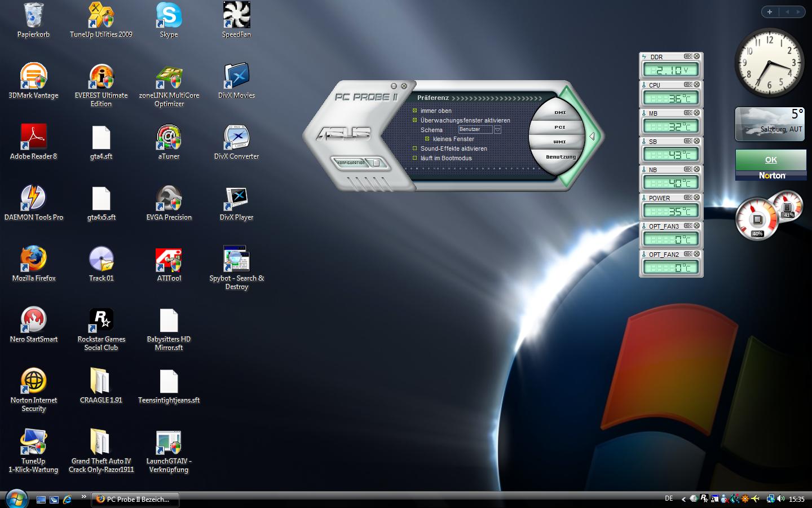Select the gta4.sft file
The image size is (812, 508).
point(101,142)
